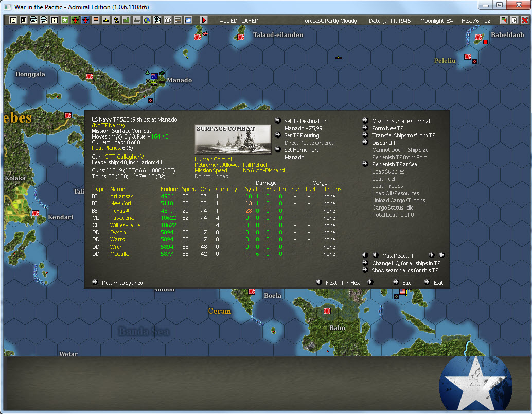Click the orange flag toolbar icon
Image resolution: width=532 pixels, height=414 pixels.
pyautogui.click(x=96, y=21)
